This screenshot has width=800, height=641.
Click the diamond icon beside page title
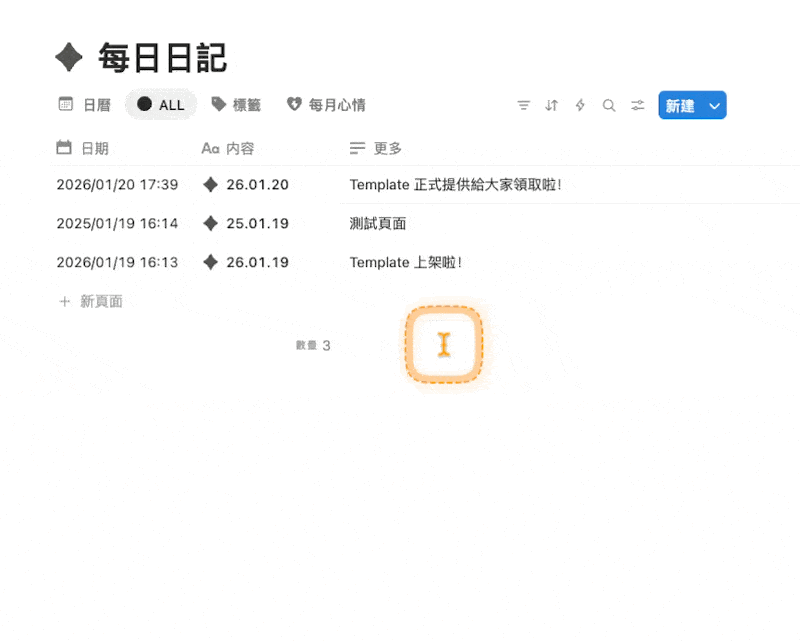click(x=69, y=58)
